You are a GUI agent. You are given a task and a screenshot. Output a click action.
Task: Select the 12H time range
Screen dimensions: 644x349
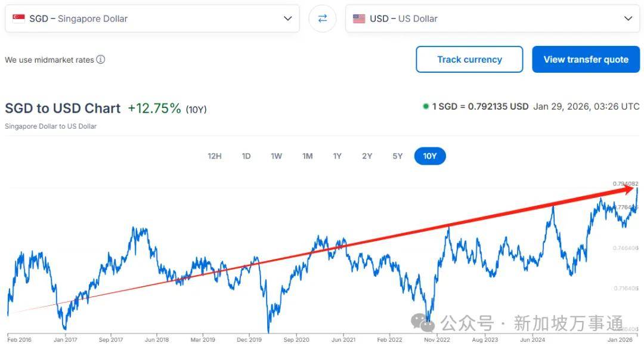click(215, 156)
